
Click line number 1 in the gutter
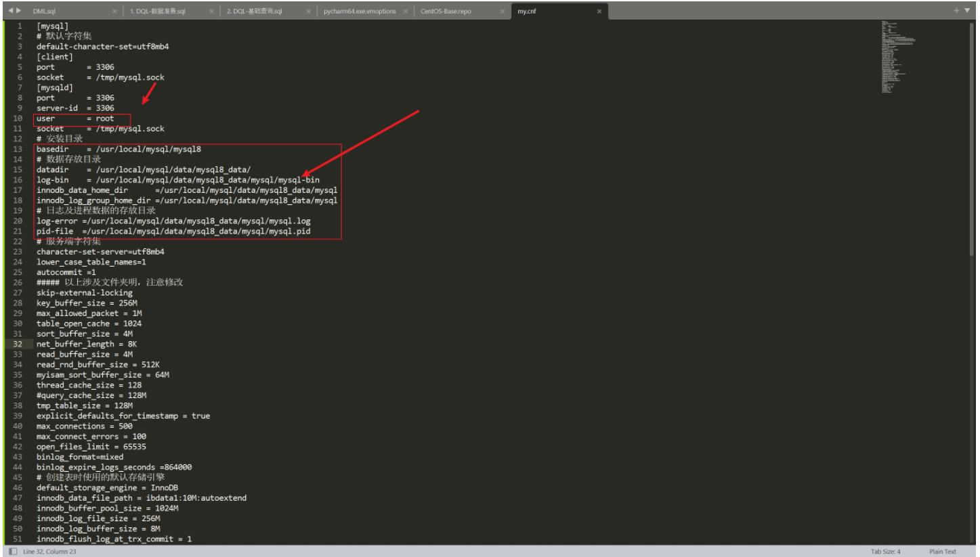click(20, 26)
